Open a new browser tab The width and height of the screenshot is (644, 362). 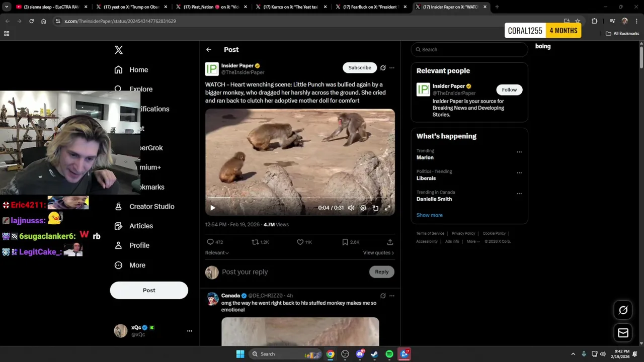497,7
